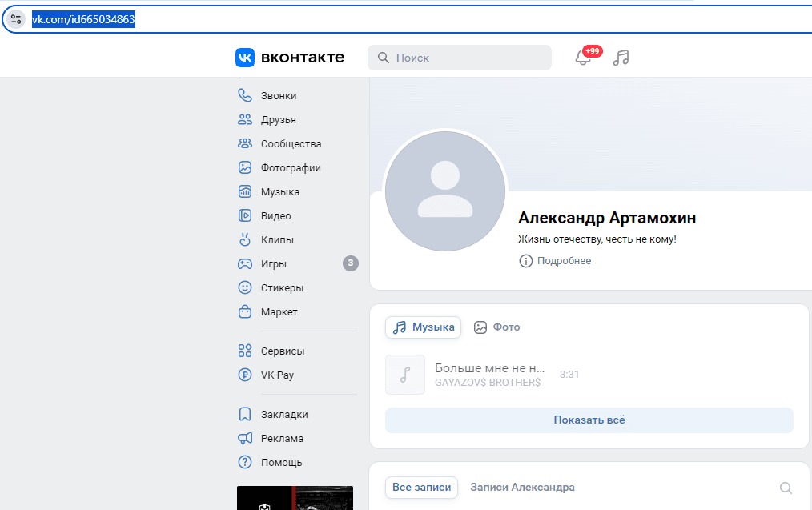Click the info icon beside Подробнее
812x510 pixels.
525,261
